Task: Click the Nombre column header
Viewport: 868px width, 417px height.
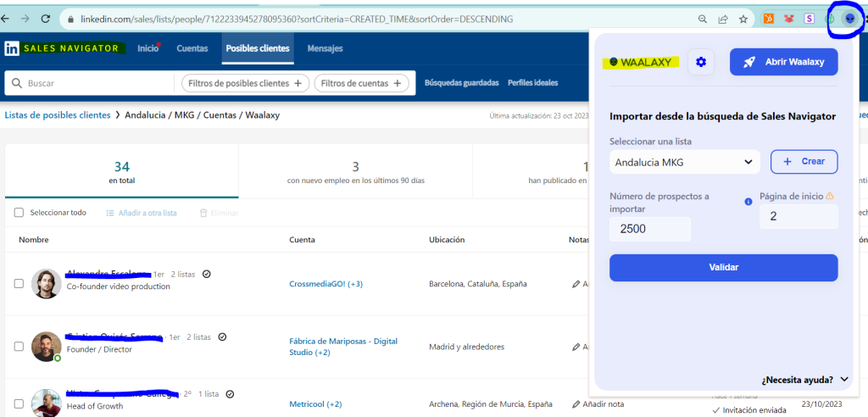Action: coord(34,240)
